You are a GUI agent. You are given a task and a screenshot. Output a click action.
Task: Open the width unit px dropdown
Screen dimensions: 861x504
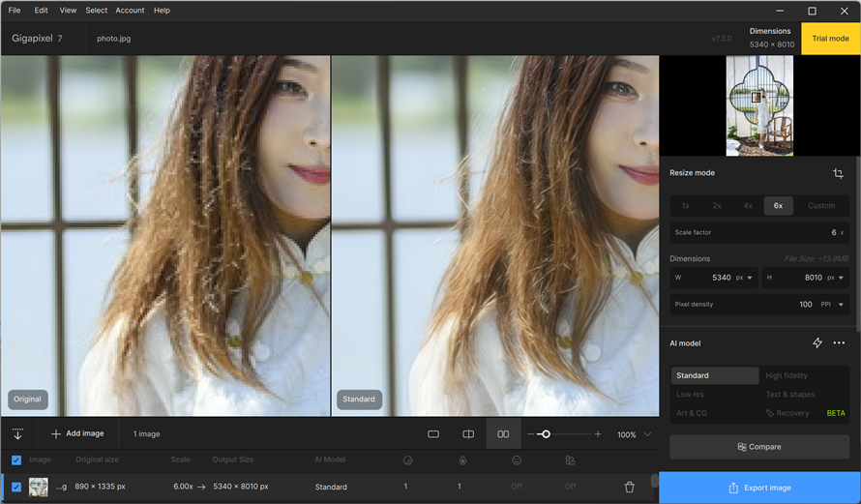coord(745,278)
